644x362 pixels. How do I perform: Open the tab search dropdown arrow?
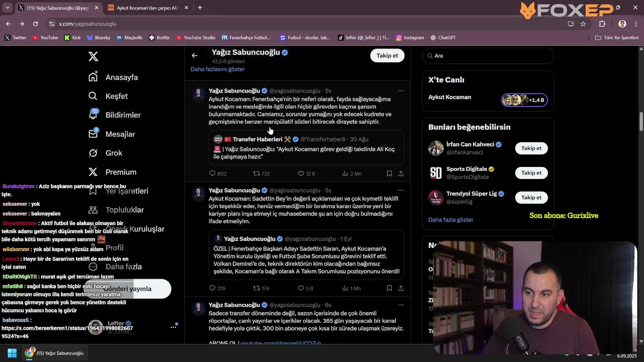coord(7,8)
